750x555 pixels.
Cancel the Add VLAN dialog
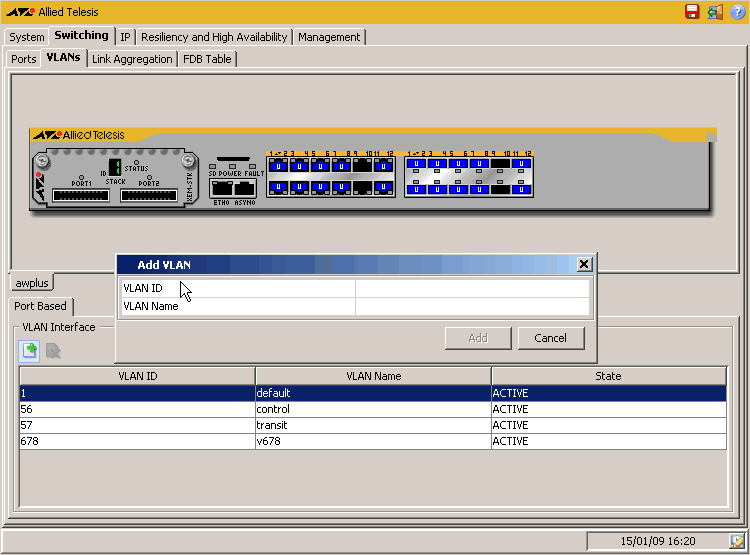[x=551, y=338]
